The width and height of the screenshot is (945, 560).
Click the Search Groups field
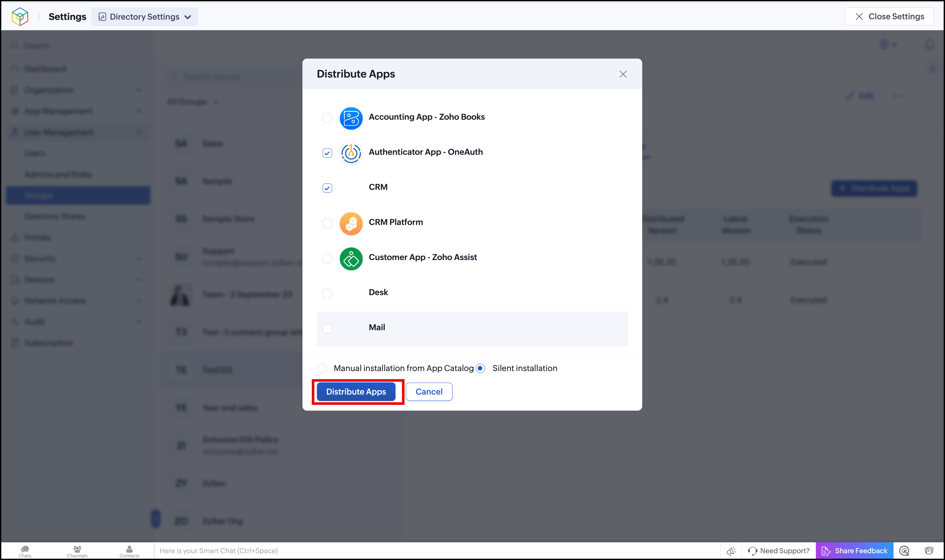point(234,77)
